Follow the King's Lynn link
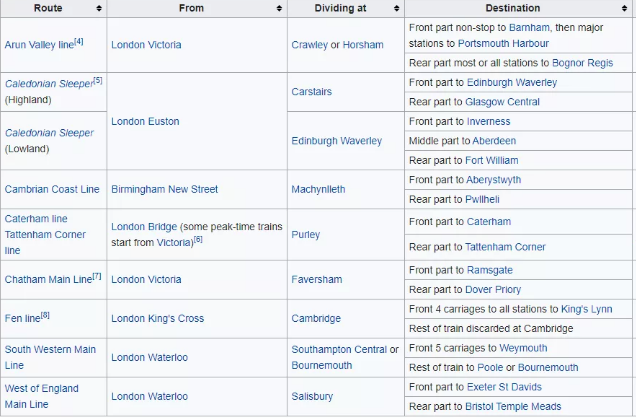 click(x=587, y=309)
